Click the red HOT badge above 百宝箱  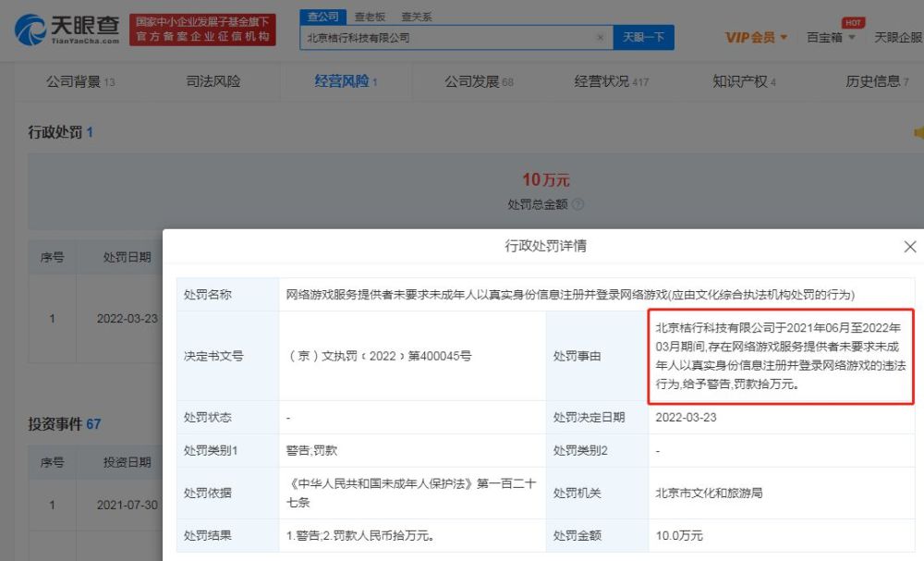(853, 23)
